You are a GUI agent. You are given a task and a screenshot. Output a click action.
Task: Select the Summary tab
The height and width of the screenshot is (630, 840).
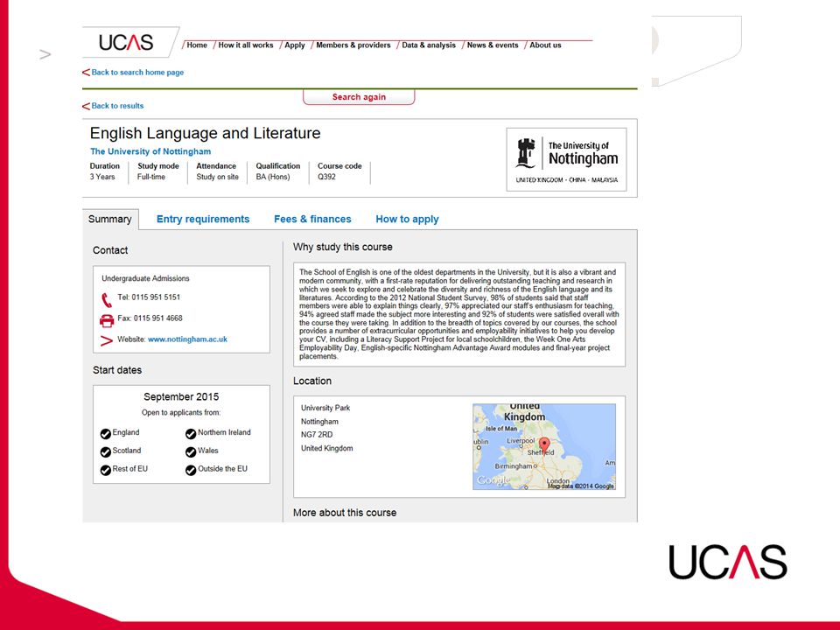point(110,219)
